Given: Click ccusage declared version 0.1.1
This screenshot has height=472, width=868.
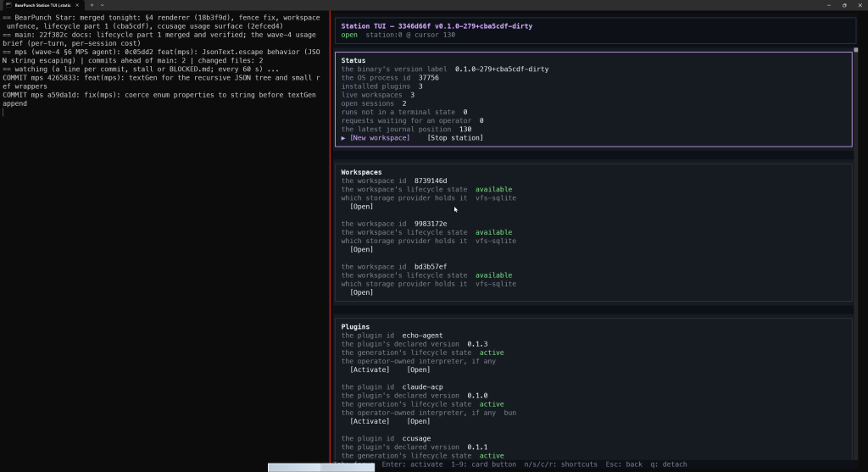Looking at the screenshot, I should point(477,447).
